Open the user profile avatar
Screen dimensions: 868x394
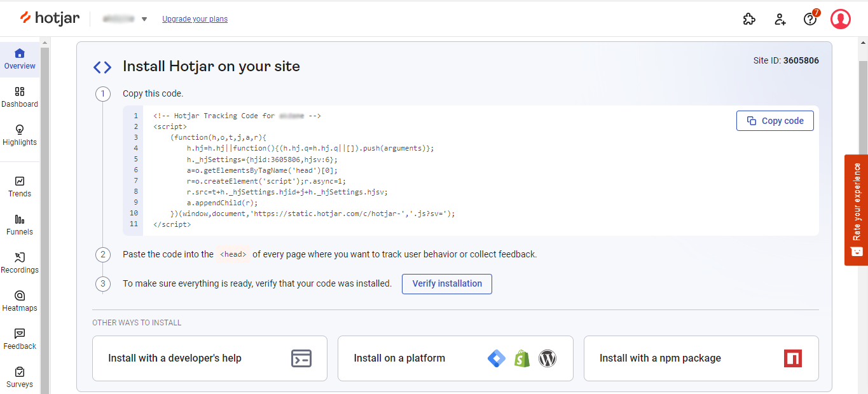[x=841, y=19]
